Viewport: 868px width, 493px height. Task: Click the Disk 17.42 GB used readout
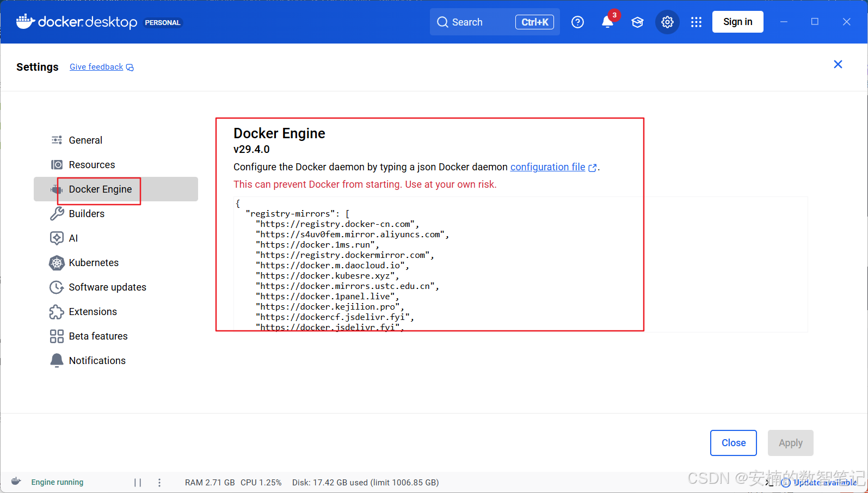[366, 483]
